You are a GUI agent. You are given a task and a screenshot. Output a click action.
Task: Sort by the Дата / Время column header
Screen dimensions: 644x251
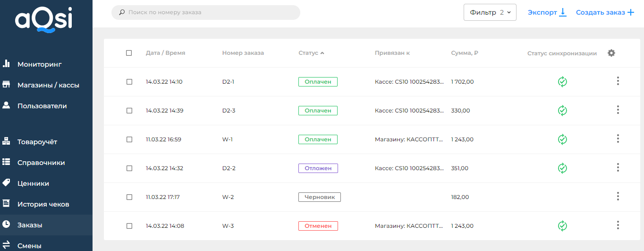pos(165,53)
